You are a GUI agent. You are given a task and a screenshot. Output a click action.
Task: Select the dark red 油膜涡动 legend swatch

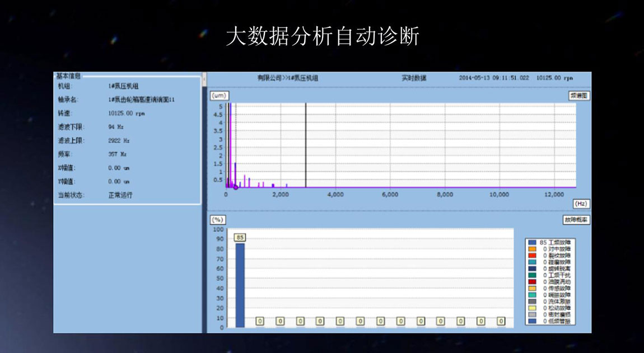tap(533, 282)
